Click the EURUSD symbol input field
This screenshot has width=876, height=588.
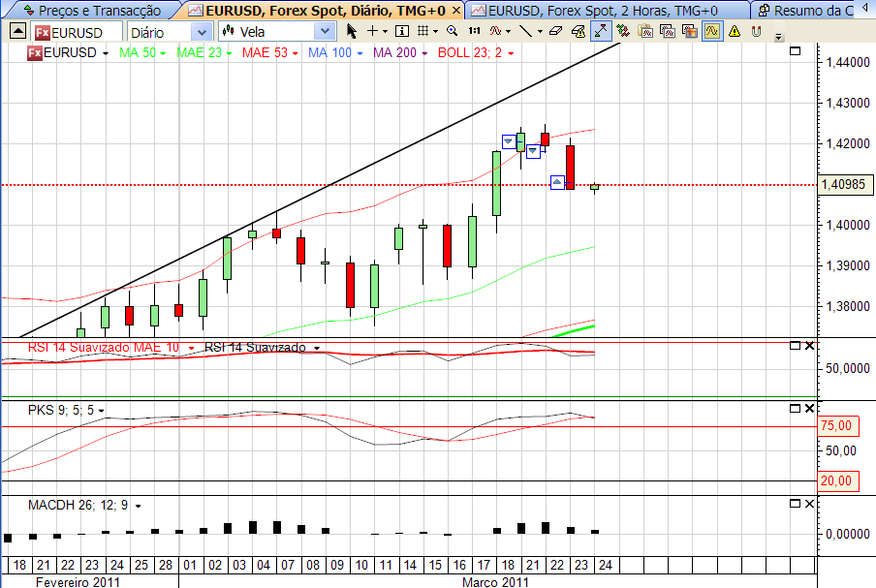(77, 32)
